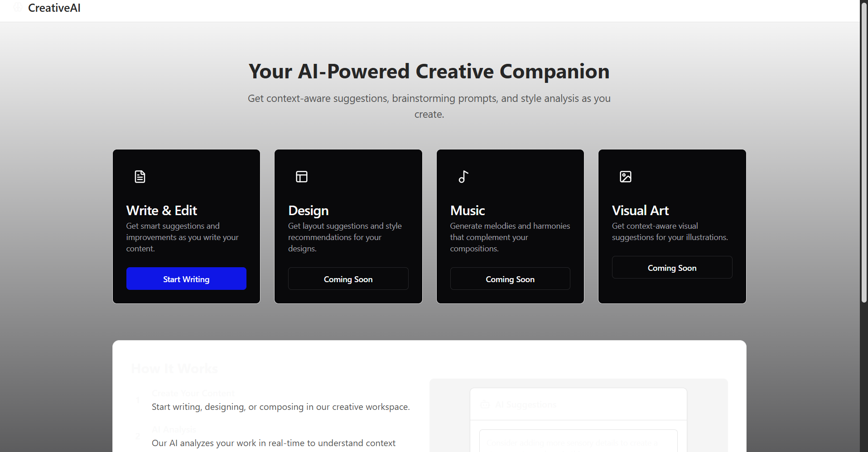Click the music note icon in Music card
This screenshot has height=452, width=868.
pos(463,177)
